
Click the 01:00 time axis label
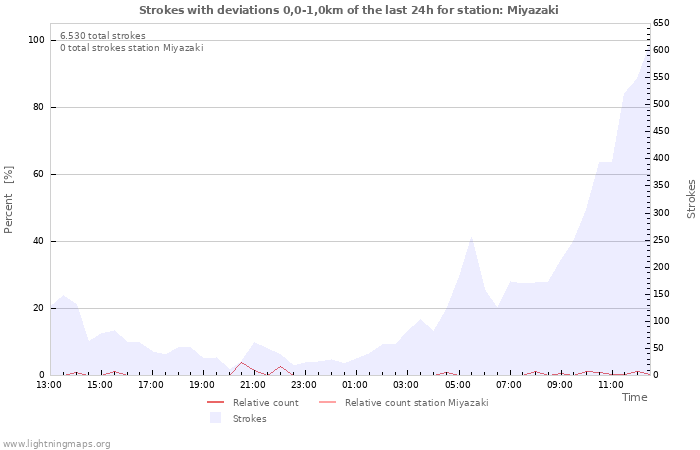point(355,384)
